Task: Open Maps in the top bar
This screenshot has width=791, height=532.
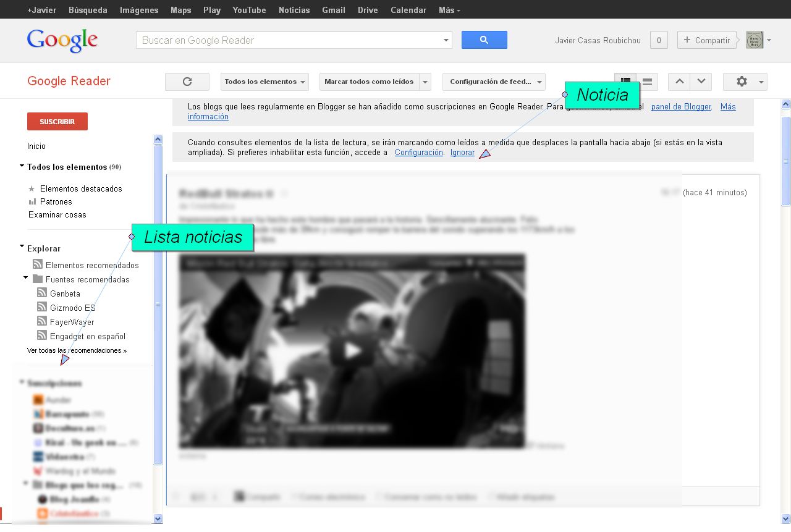Action: [x=180, y=10]
